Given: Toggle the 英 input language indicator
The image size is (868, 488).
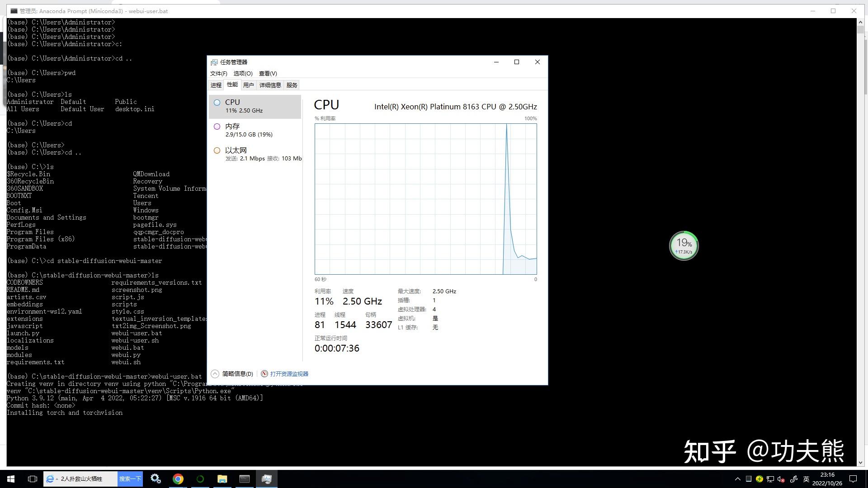Looking at the screenshot, I should click(x=806, y=479).
